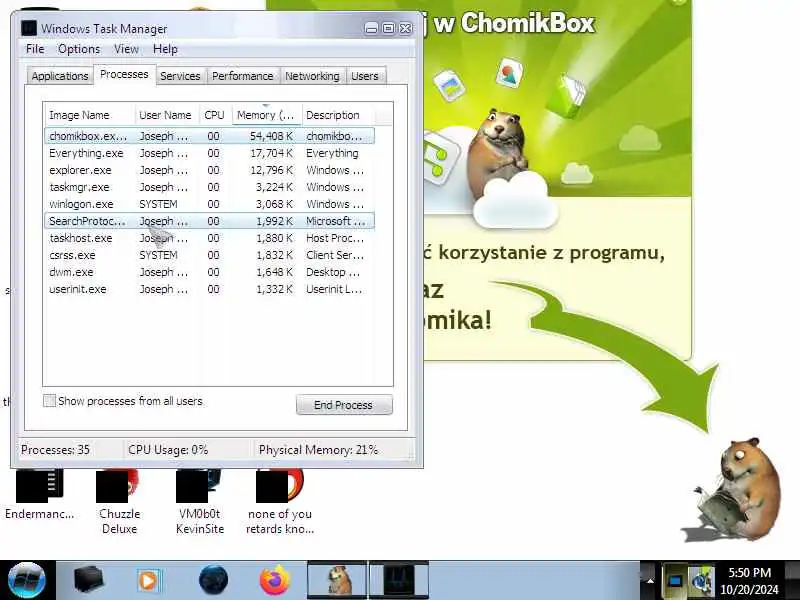Show hidden tray icons arrow
Viewport: 800px width, 600px height.
tap(649, 581)
